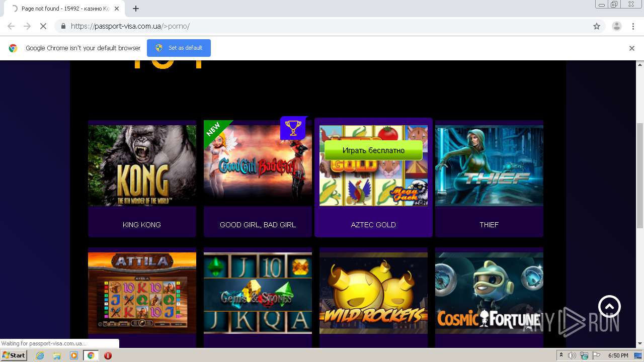
Task: Open the Chrome profile avatar
Action: pos(616,26)
